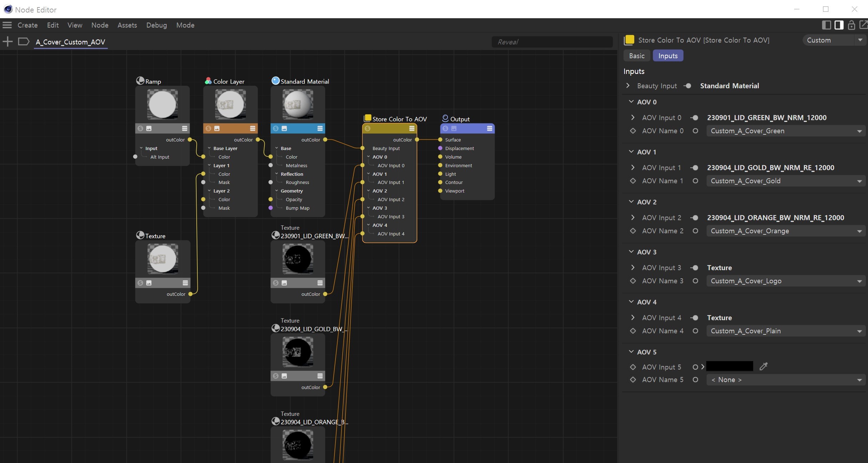Toggle keyframe circle for AOV Name 0
868x463 pixels.
pos(695,131)
